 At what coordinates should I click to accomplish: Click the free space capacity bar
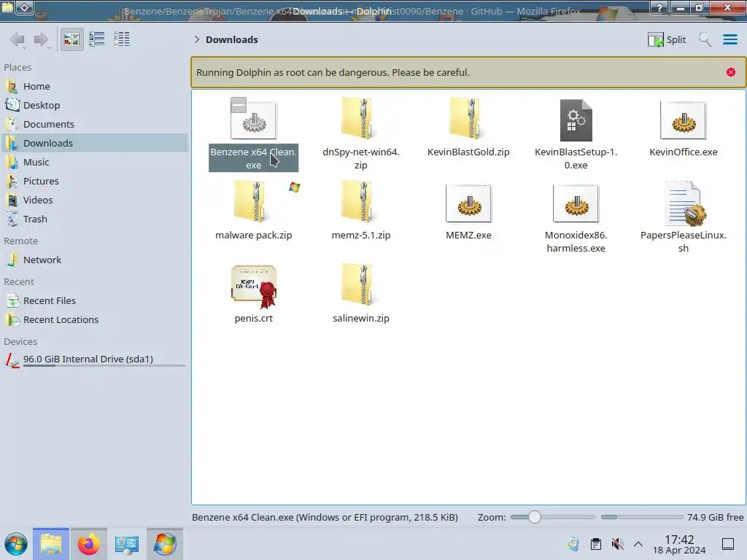pos(642,517)
